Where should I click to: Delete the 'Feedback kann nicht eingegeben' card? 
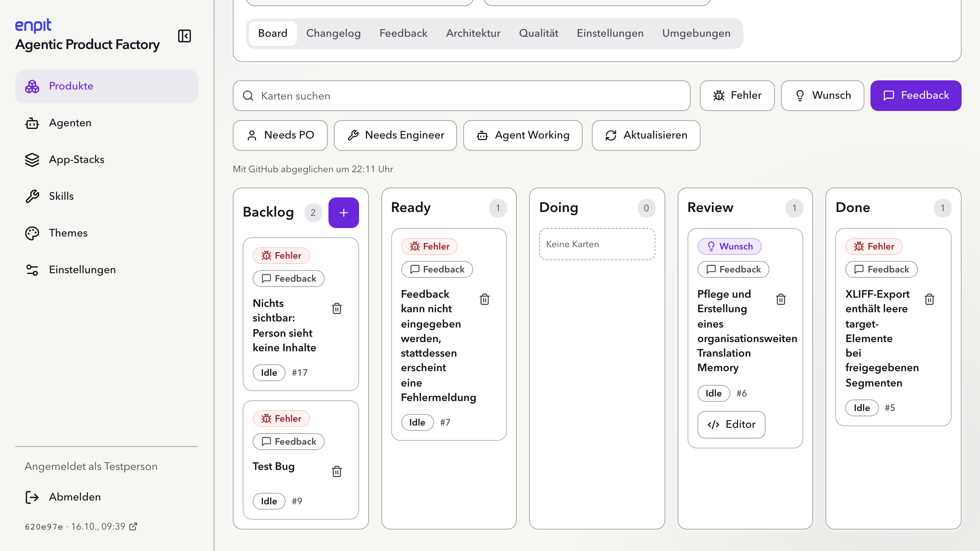[x=485, y=299]
